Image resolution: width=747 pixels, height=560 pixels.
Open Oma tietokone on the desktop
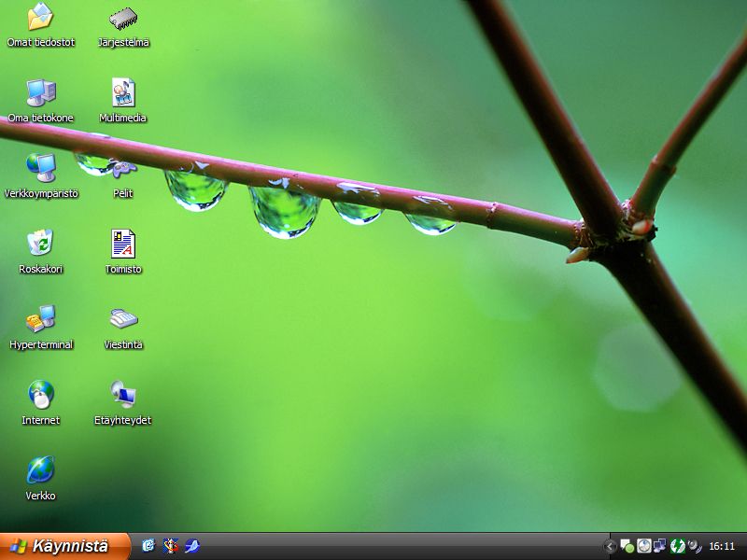tap(40, 93)
